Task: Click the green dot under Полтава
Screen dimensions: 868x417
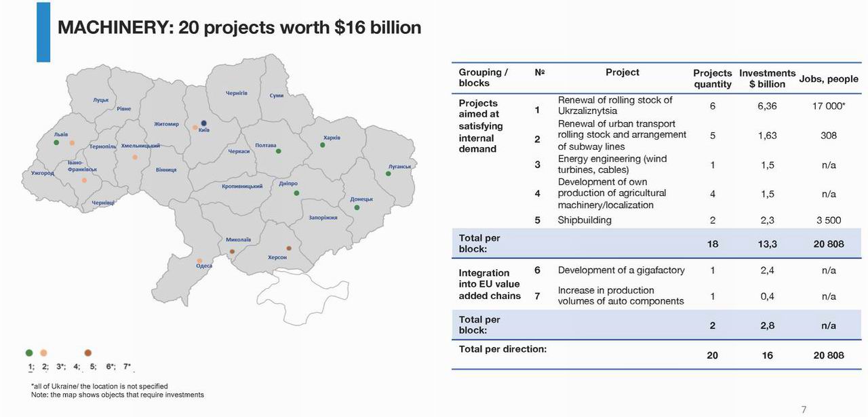Action: [278, 151]
